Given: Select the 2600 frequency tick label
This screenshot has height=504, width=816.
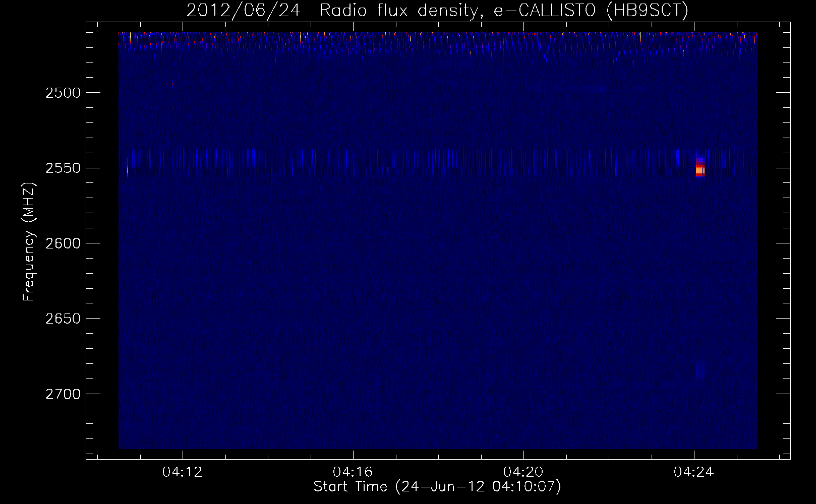Looking at the screenshot, I should [x=63, y=243].
